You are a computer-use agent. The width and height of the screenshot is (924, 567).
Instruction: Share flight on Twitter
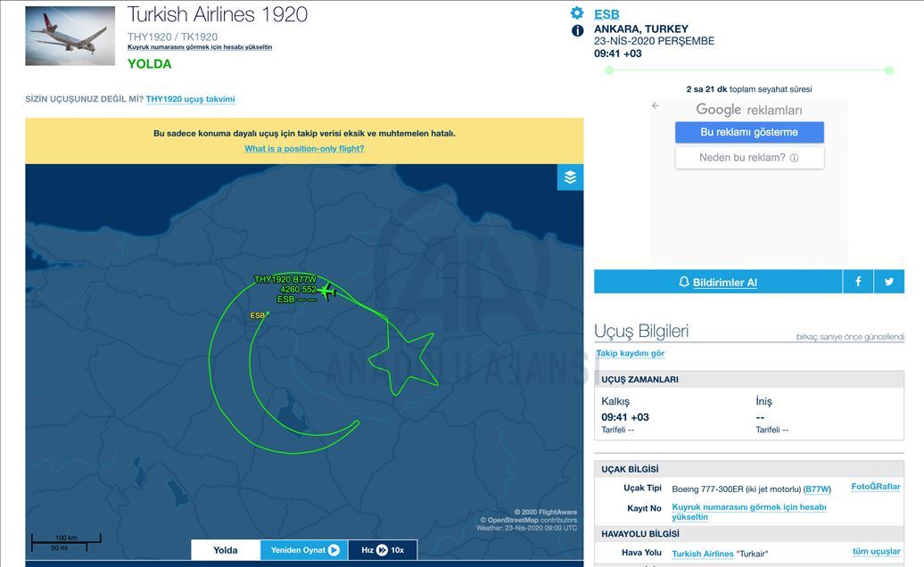click(889, 282)
